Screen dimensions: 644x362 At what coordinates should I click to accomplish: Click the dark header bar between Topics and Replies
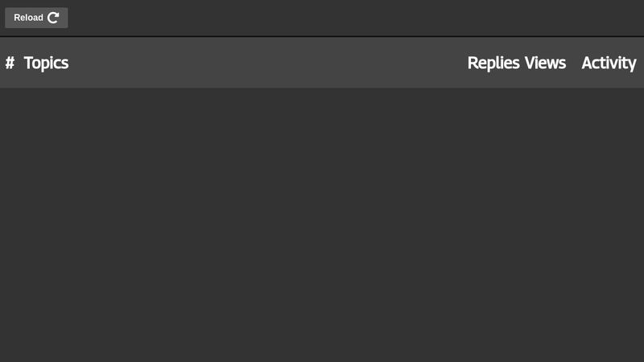pyautogui.click(x=266, y=63)
